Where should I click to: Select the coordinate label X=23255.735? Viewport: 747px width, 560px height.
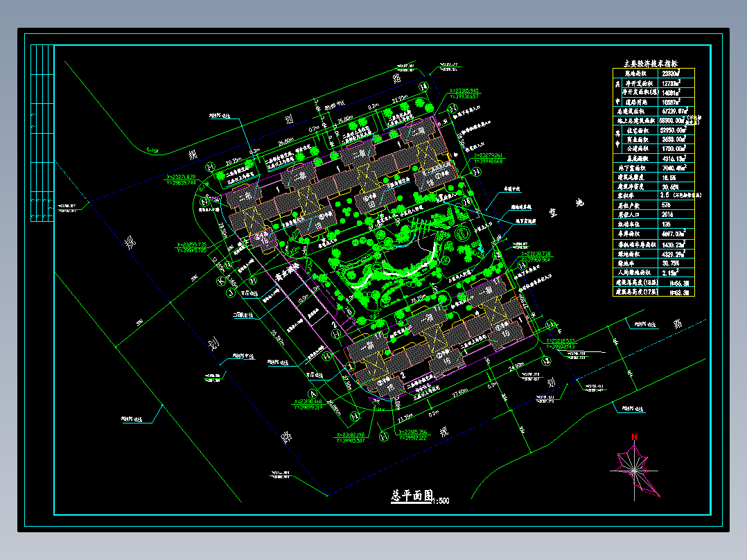[191, 245]
